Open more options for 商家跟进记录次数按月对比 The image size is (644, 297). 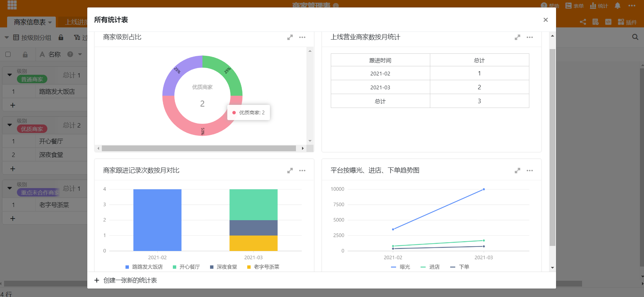click(302, 171)
